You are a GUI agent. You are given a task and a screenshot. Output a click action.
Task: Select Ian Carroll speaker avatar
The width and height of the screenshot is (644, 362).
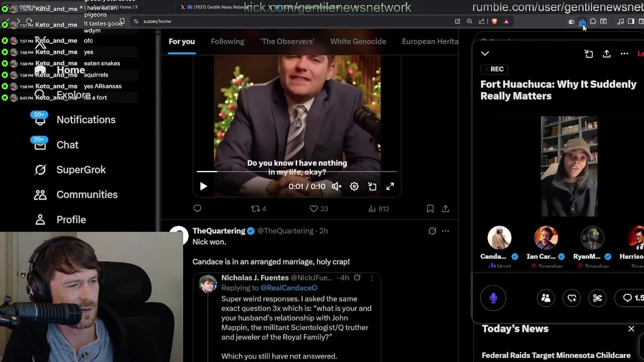click(546, 238)
